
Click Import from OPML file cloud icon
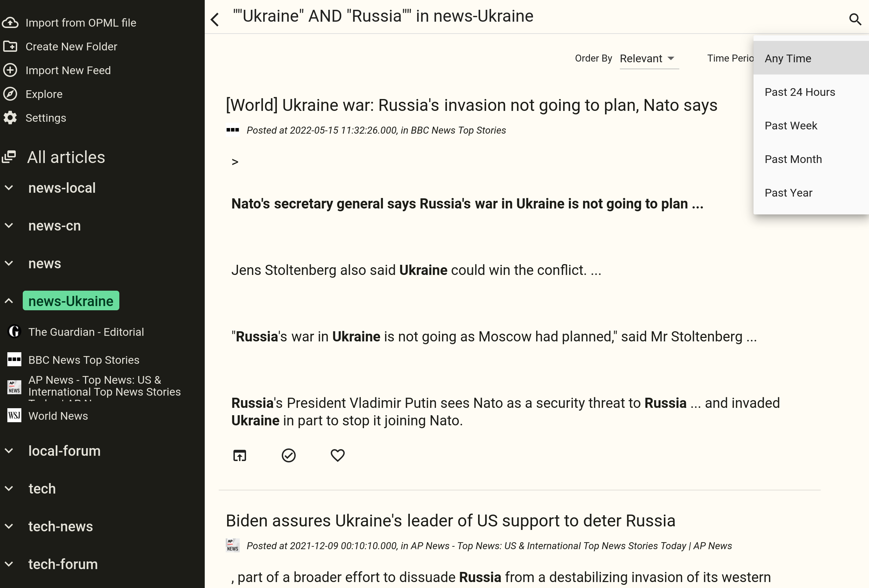(x=10, y=23)
